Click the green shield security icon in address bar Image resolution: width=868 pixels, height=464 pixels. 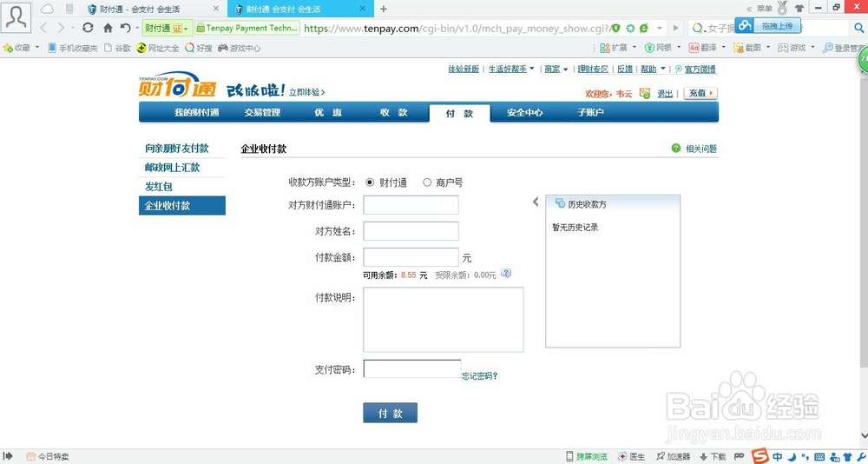(x=615, y=28)
